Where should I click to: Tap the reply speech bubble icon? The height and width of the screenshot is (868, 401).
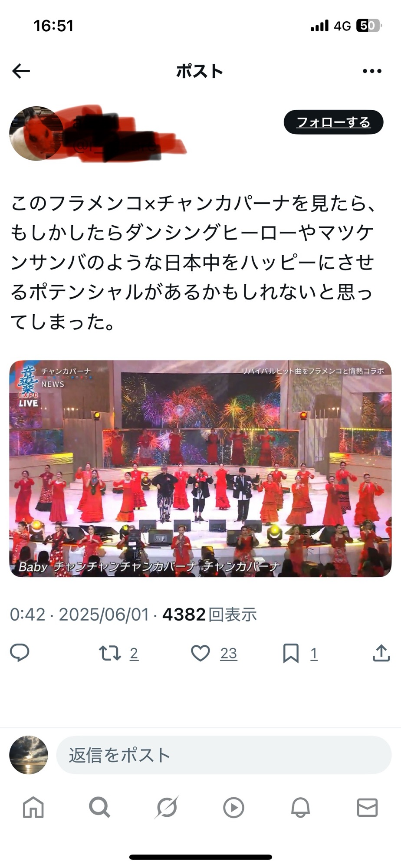coord(20,653)
